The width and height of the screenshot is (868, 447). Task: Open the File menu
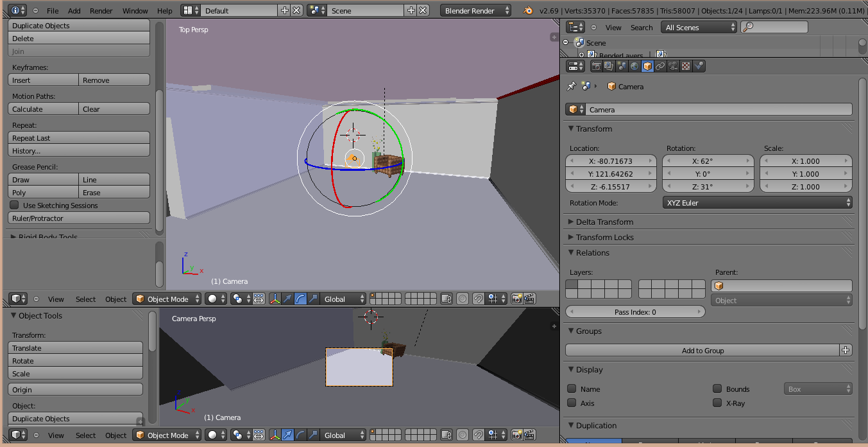[x=53, y=11]
